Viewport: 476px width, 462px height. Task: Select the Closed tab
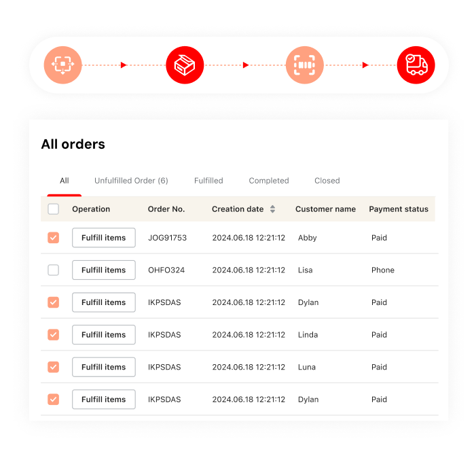point(327,181)
